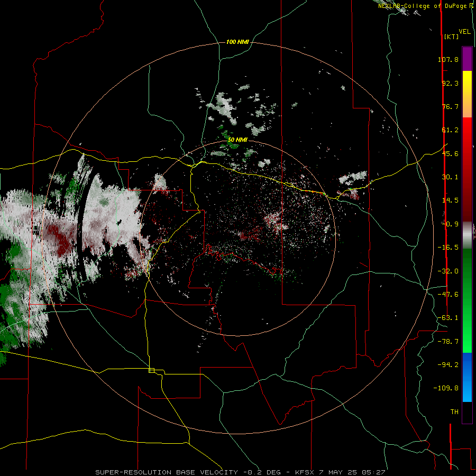Click the -109.8 velocity scale value
This screenshot has height=476, width=476.
pyautogui.click(x=446, y=388)
